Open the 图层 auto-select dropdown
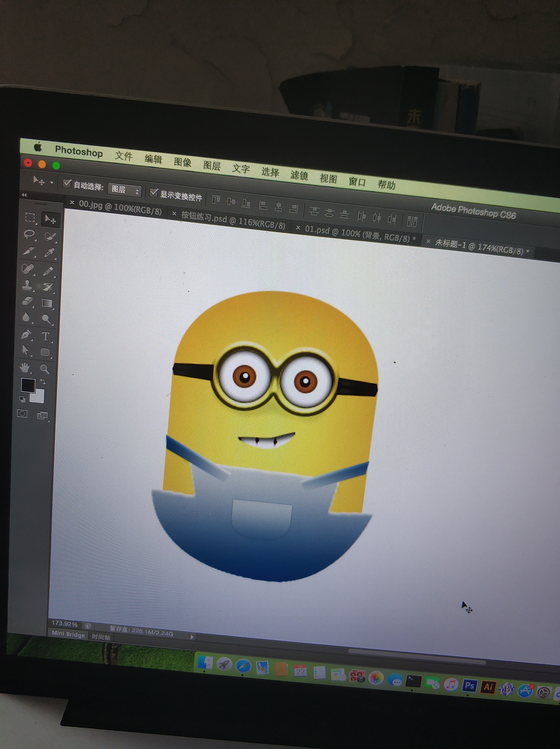 [125, 190]
